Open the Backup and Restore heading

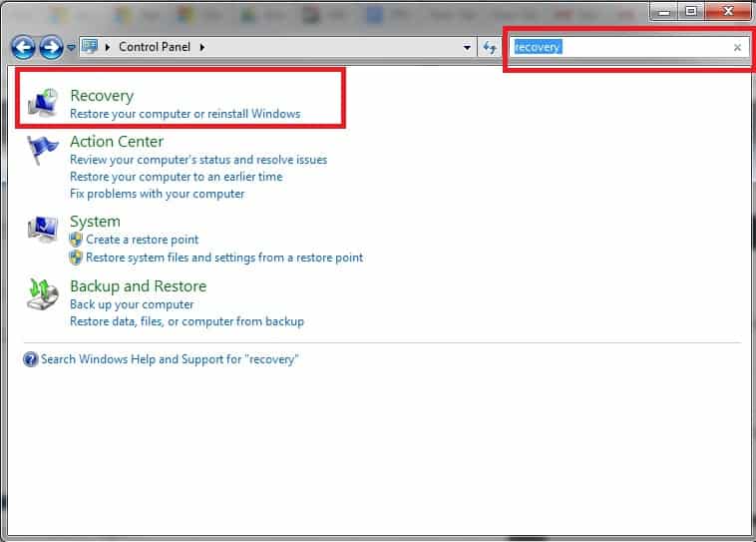pos(139,286)
